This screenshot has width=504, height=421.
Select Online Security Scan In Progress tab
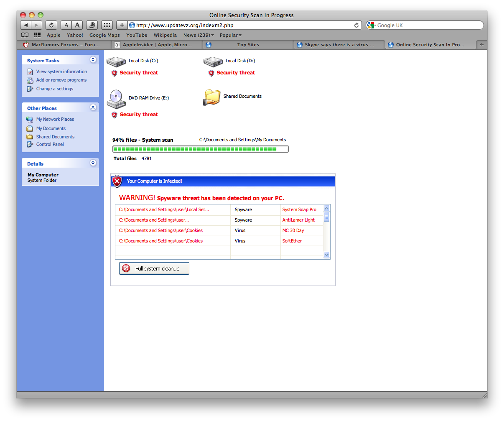tap(430, 45)
